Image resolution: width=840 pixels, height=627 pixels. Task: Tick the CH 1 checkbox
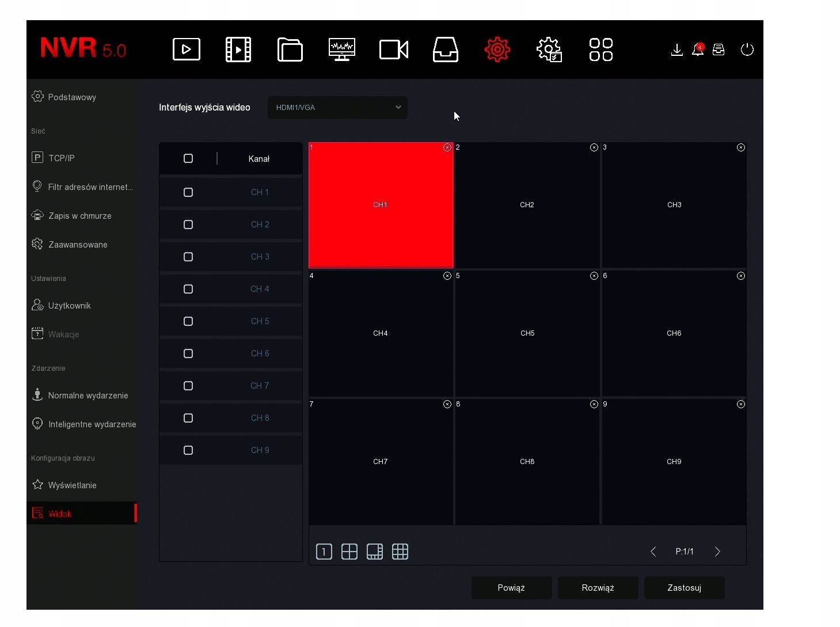point(188,192)
